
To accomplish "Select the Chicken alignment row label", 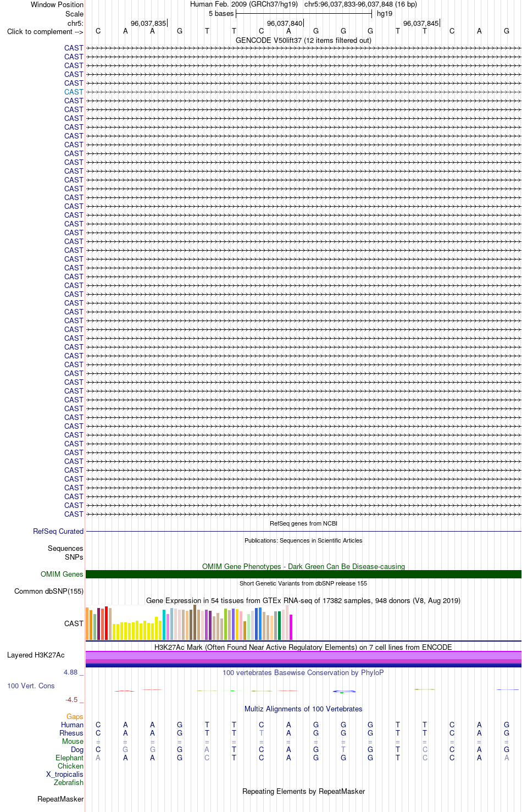I will pyautogui.click(x=70, y=766).
